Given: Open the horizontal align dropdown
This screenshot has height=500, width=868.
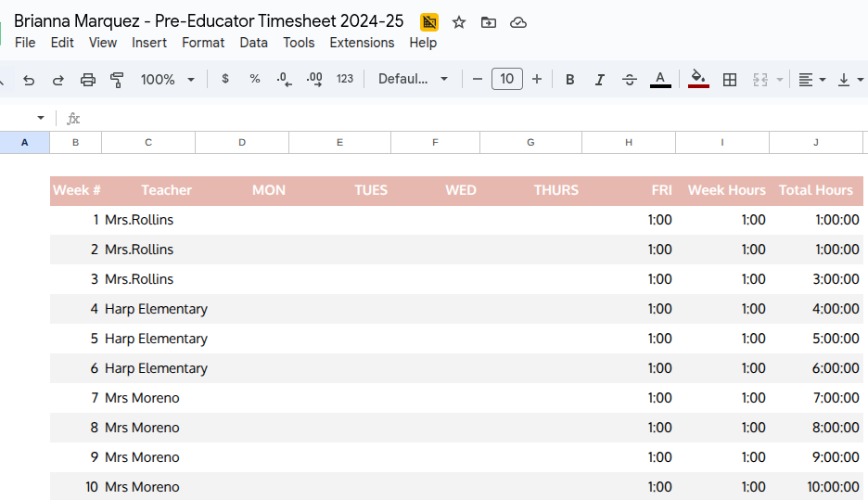Looking at the screenshot, I should (811, 80).
